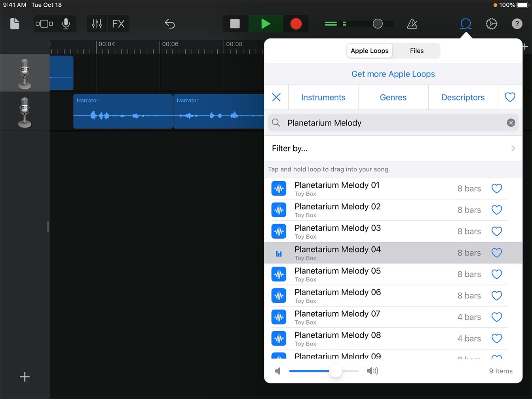
Task: Preview Planetarium Melody 05 loop icon
Action: (279, 274)
